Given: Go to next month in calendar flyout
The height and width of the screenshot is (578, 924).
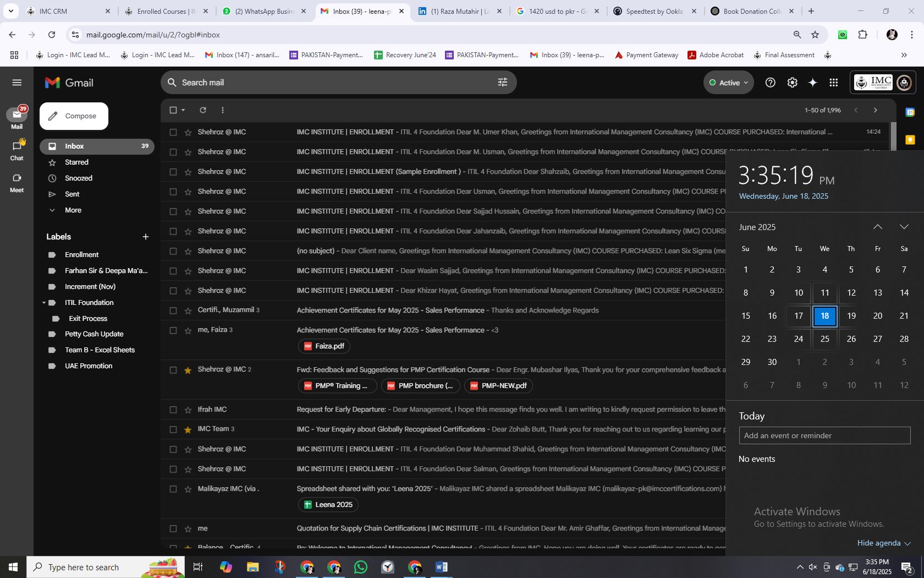Looking at the screenshot, I should (904, 227).
